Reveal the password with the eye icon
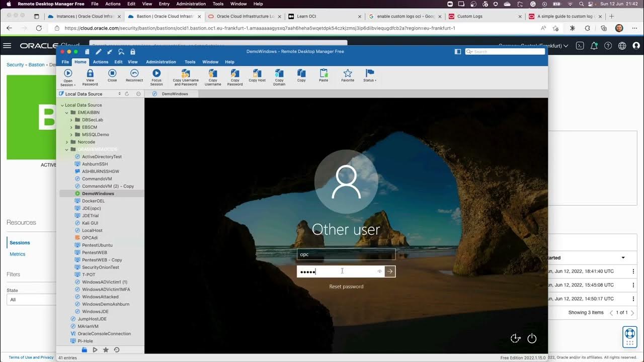Image resolution: width=644 pixels, height=362 pixels. pyautogui.click(x=380, y=271)
